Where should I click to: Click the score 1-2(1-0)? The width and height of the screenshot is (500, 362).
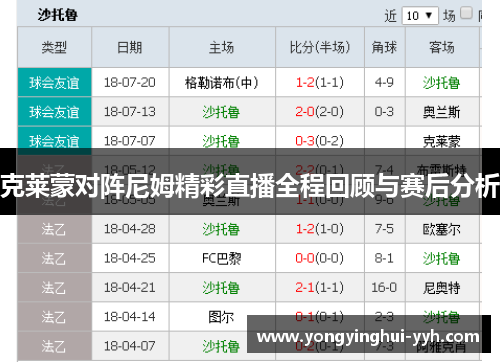(x=320, y=229)
